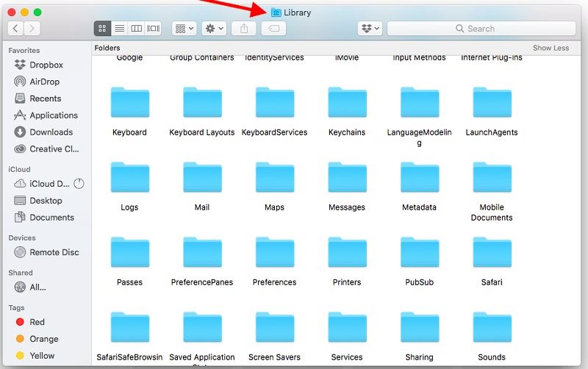The image size is (588, 369).
Task: Select the SafariSafeBrowsing folder
Action: click(x=130, y=327)
